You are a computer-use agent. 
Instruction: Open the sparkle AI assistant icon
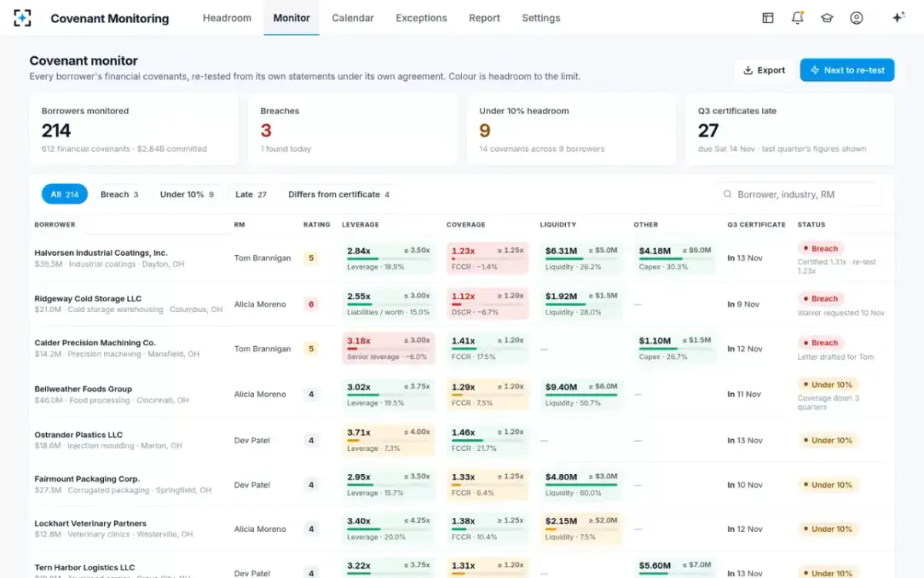898,18
